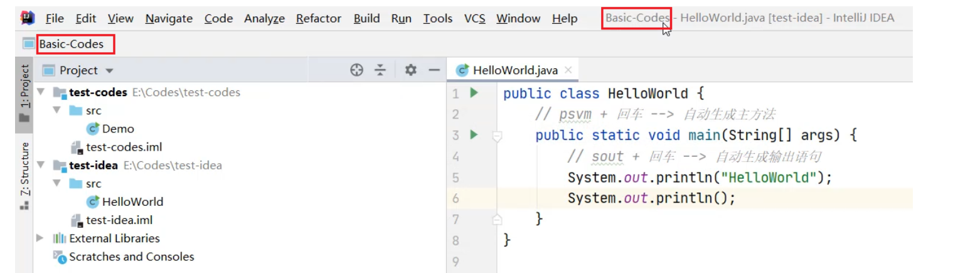This screenshot has width=980, height=273.
Task: Click the locate opened file target icon
Action: click(x=356, y=70)
